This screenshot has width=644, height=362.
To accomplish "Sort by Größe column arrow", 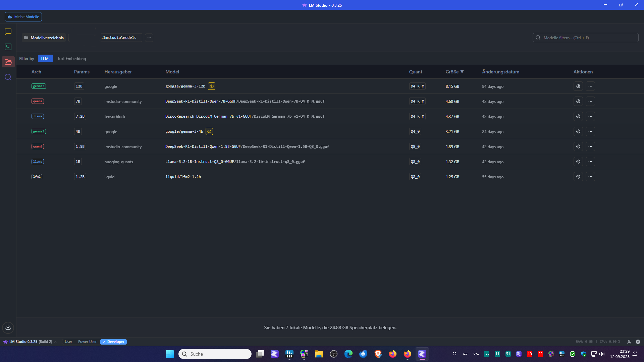I will (x=462, y=72).
